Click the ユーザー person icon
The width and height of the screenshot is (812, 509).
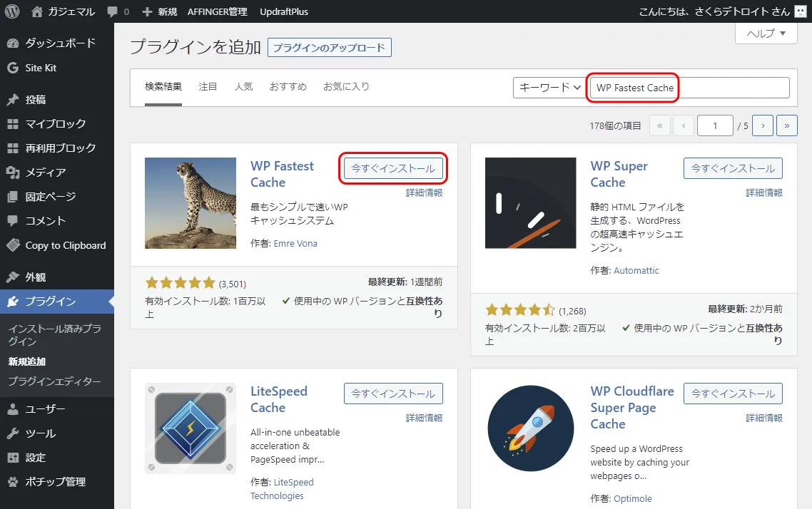coord(13,409)
